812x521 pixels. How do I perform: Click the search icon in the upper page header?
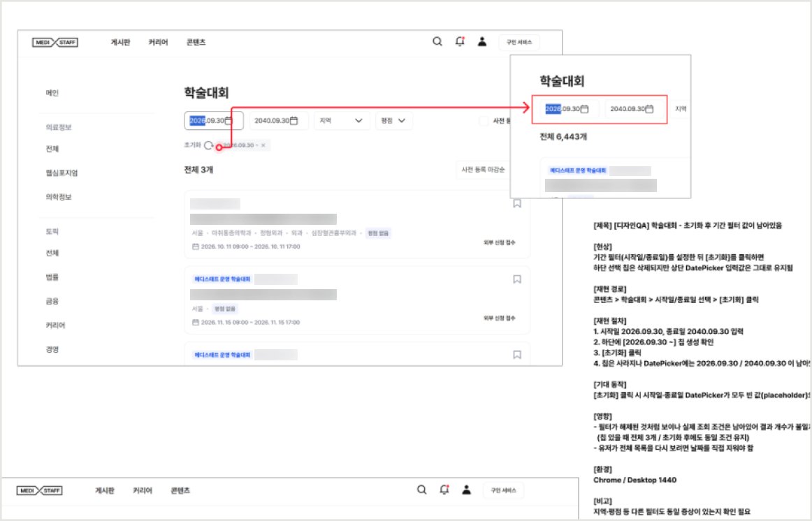click(437, 41)
